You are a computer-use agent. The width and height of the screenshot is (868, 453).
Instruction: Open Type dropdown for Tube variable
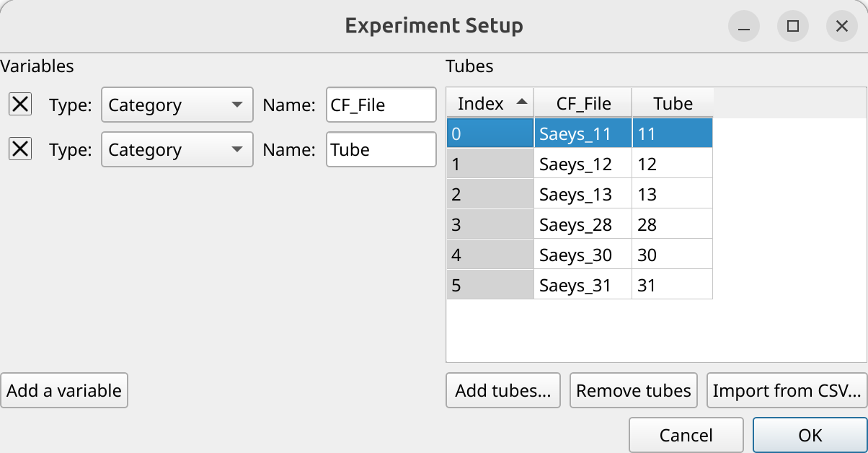[x=177, y=149]
